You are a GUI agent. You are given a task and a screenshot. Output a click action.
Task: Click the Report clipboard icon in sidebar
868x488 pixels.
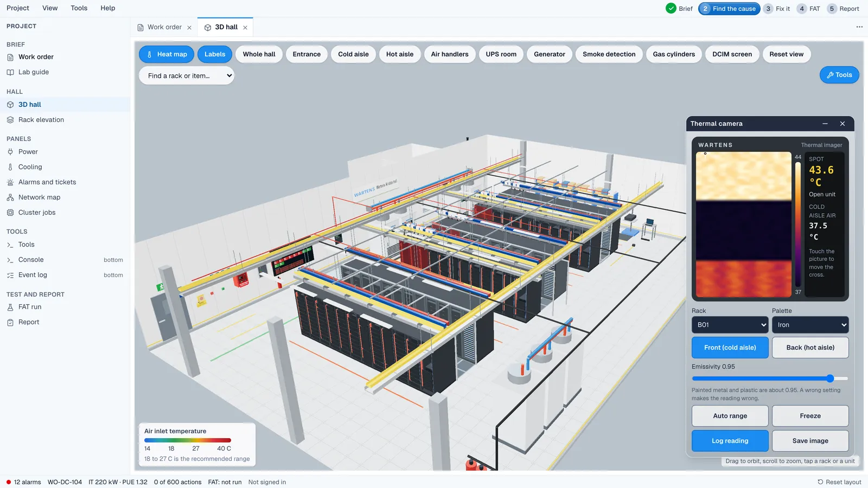pyautogui.click(x=10, y=322)
